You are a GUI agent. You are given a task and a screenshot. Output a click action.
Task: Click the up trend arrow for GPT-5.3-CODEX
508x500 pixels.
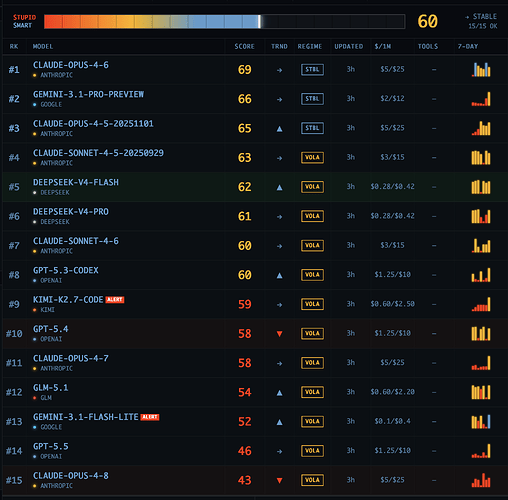pos(279,275)
